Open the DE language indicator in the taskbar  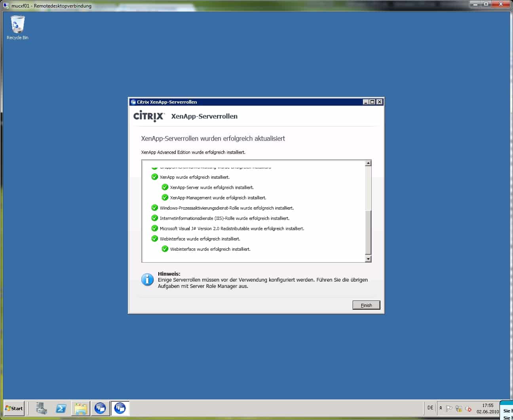tap(430, 408)
